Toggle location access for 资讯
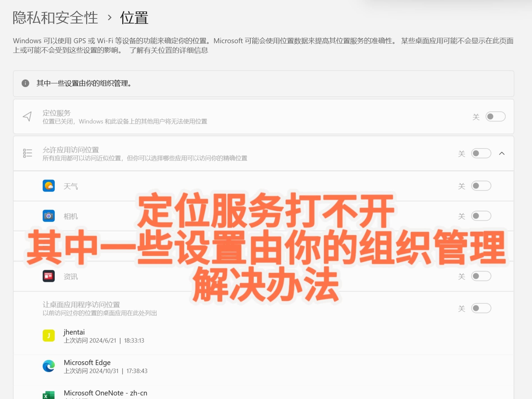This screenshot has height=399, width=532. pyautogui.click(x=481, y=276)
